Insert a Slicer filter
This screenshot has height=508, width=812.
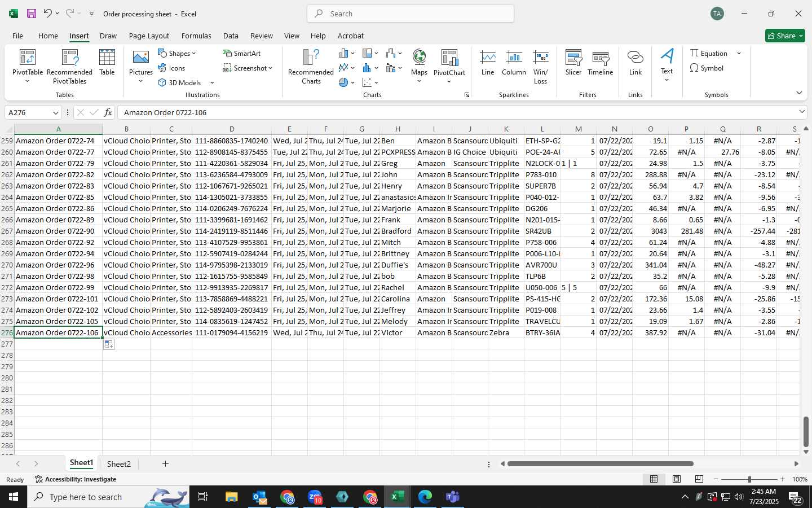573,63
